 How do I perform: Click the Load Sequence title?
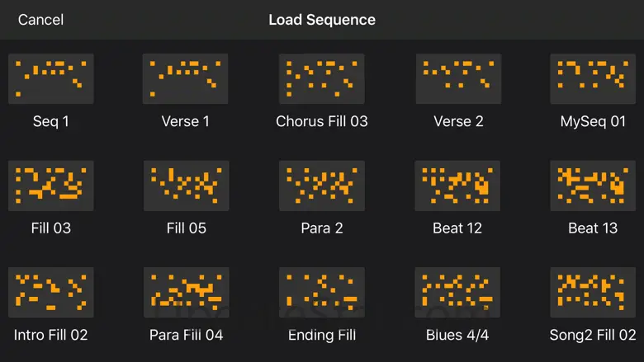[x=322, y=20]
